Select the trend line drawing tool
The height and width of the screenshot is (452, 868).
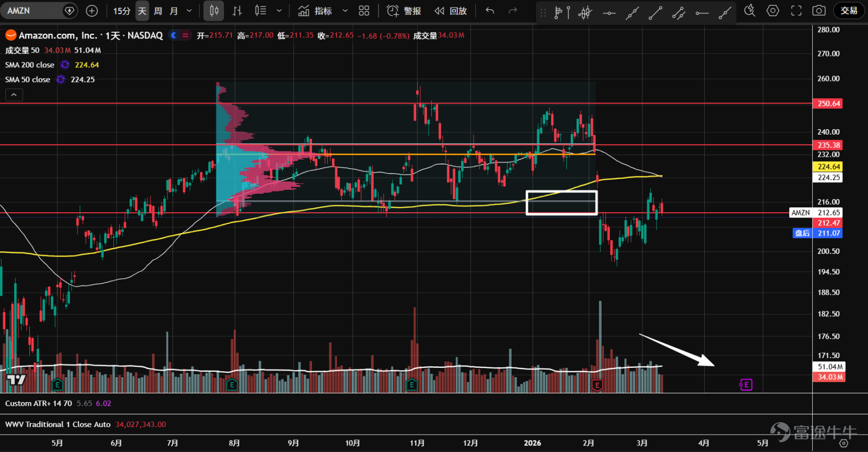coord(655,12)
